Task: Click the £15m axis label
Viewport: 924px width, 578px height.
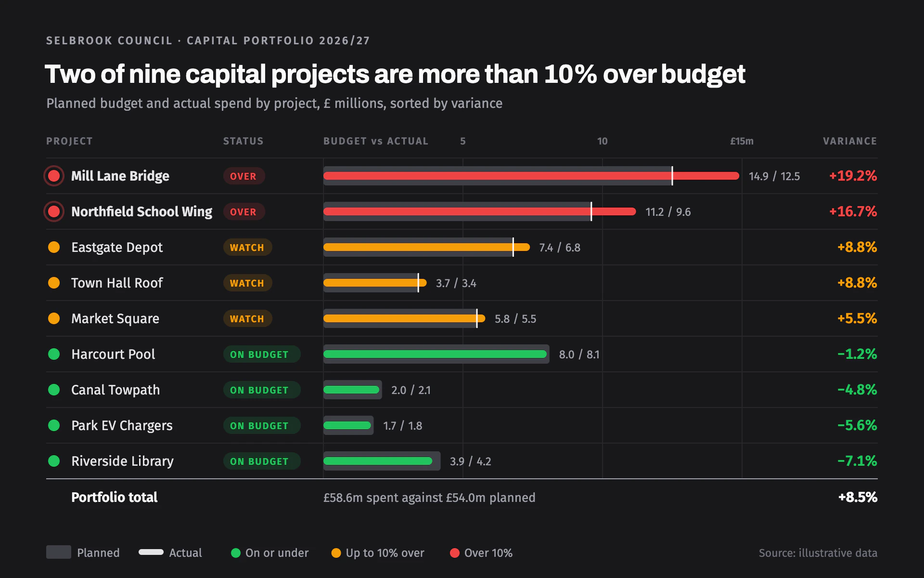Action: click(x=742, y=141)
